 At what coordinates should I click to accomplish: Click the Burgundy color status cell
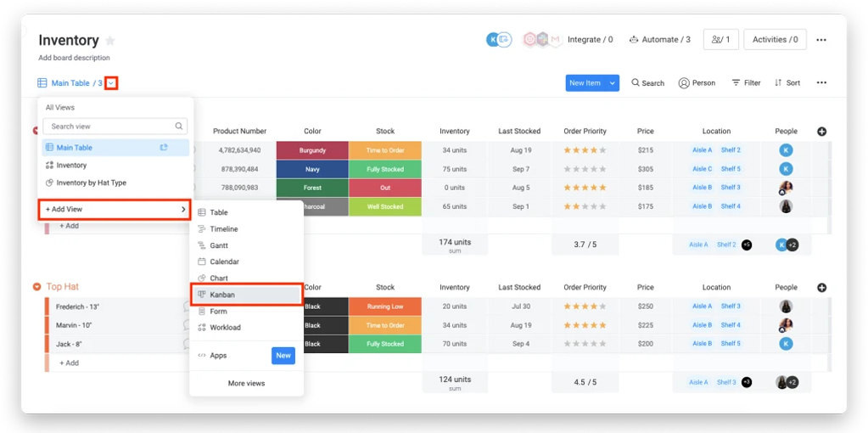click(312, 150)
